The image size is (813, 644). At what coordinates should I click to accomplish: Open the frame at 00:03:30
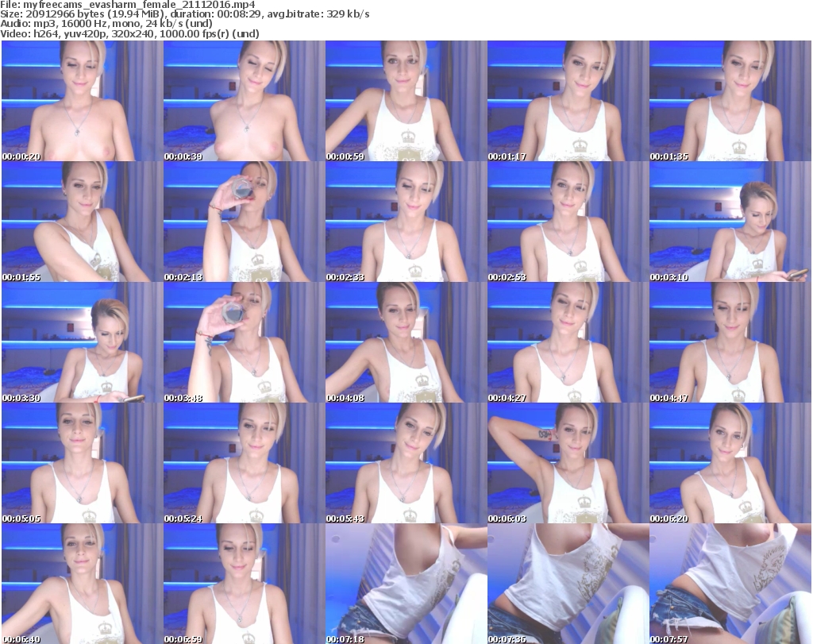tap(82, 342)
